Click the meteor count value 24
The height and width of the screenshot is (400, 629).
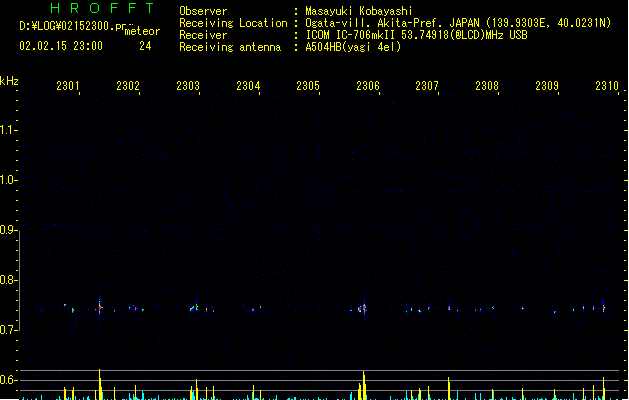pos(145,46)
